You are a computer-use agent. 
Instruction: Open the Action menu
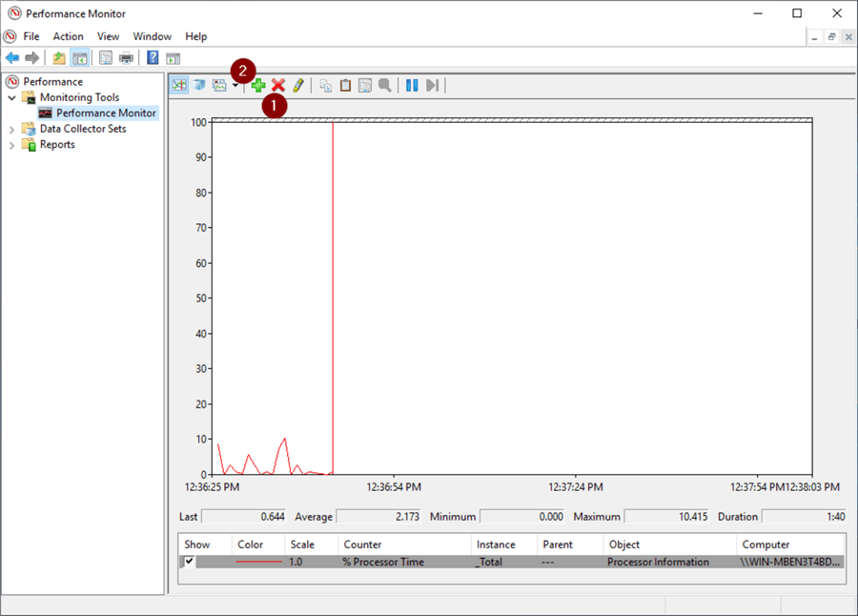click(68, 36)
